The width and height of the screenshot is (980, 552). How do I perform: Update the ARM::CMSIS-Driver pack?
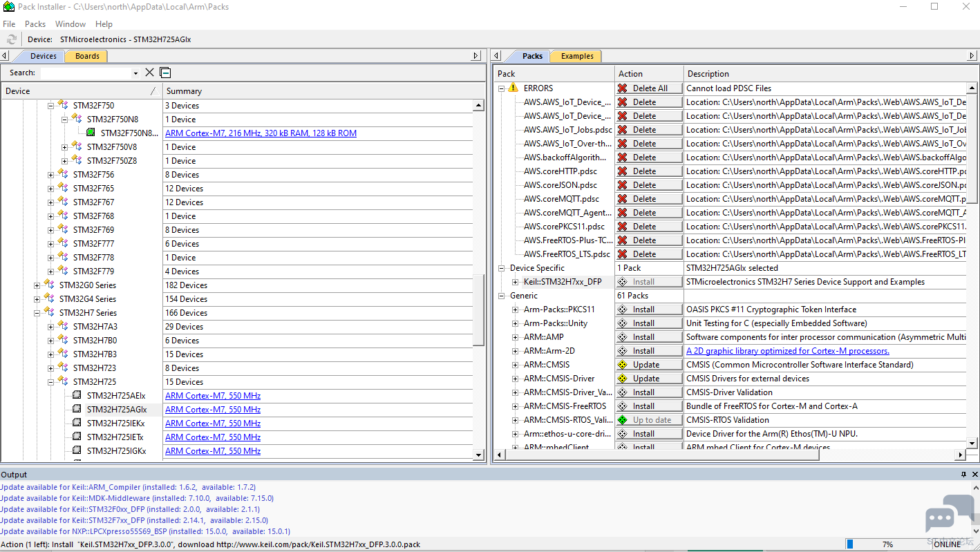(x=649, y=379)
